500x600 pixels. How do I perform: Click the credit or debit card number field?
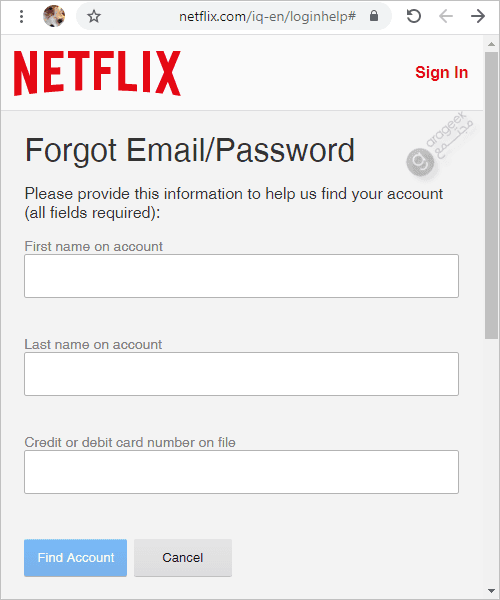tap(241, 472)
